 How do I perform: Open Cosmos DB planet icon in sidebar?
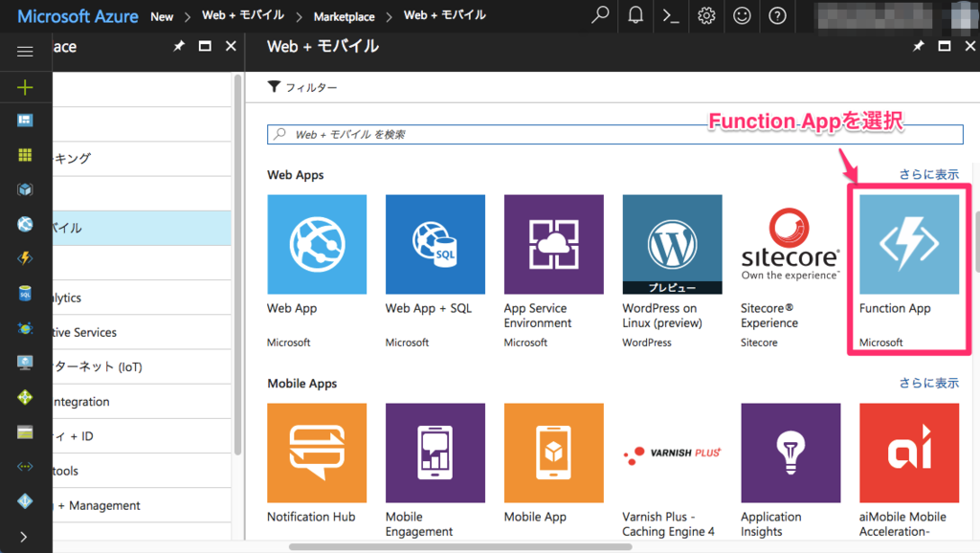pos(25,328)
